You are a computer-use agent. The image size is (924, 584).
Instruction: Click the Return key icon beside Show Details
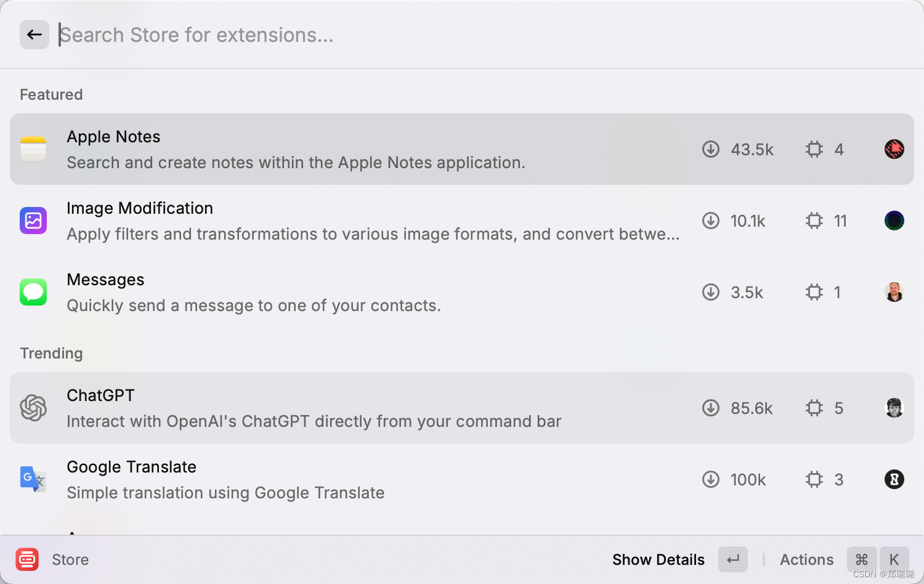pyautogui.click(x=733, y=559)
